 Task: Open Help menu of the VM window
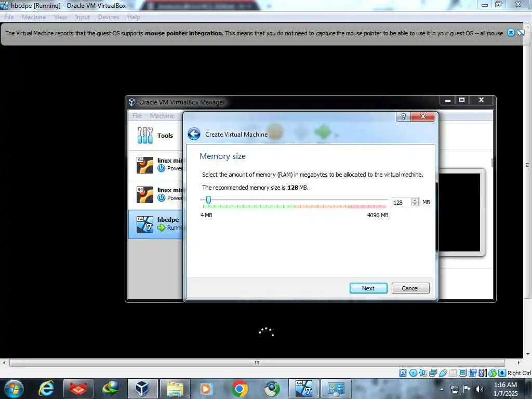click(x=134, y=17)
